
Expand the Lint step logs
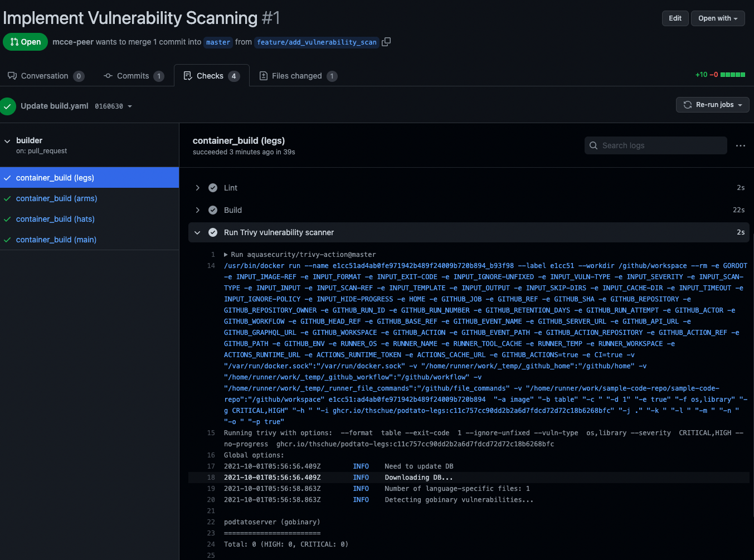pyautogui.click(x=198, y=188)
